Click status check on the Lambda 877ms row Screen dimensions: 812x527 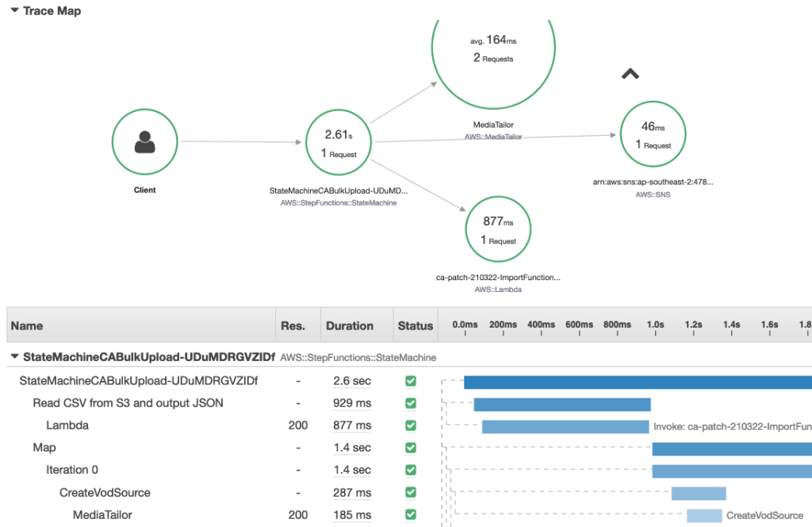[x=411, y=425]
